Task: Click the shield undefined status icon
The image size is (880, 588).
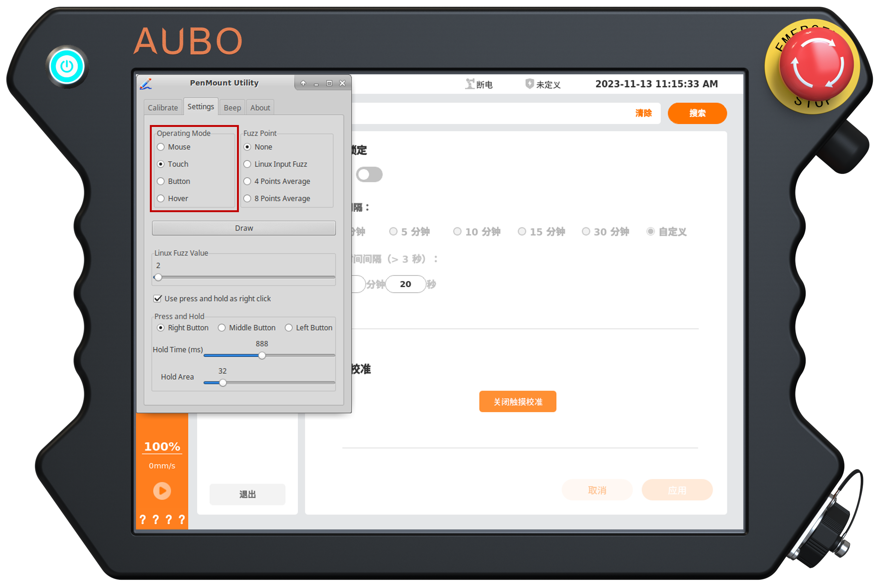Action: point(529,84)
